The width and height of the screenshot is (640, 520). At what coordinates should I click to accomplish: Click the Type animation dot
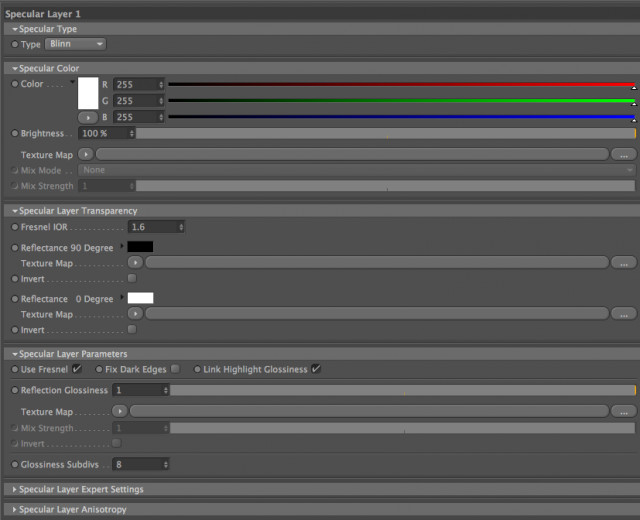[15, 44]
